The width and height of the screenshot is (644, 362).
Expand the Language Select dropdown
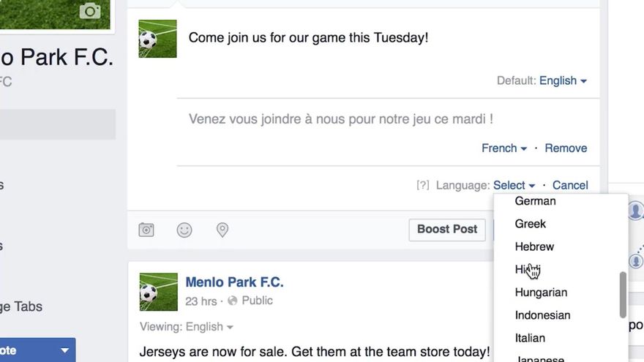point(514,186)
